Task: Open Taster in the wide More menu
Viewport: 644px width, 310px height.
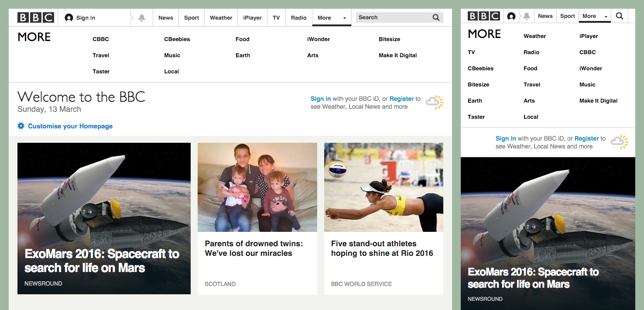Action: [x=101, y=72]
